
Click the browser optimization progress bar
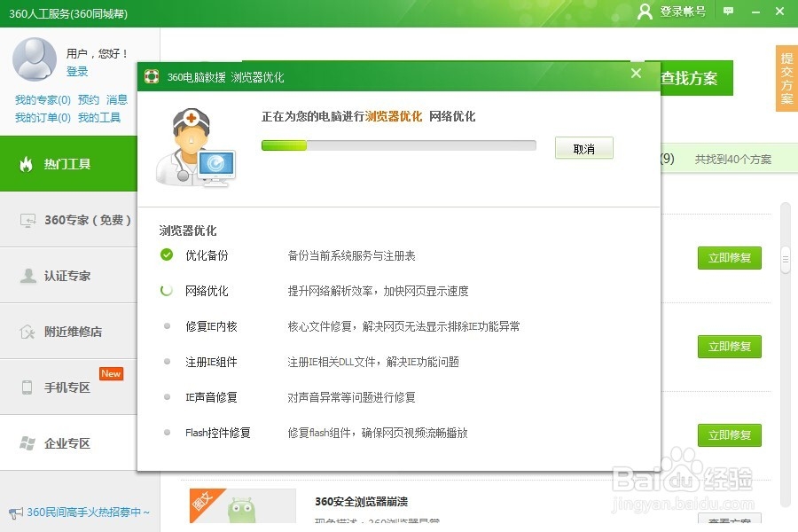pos(398,145)
